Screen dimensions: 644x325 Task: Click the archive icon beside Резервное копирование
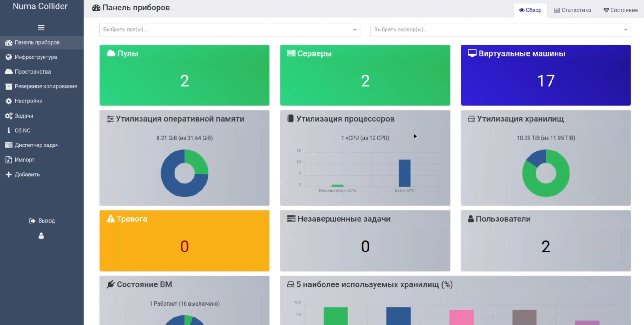tap(8, 86)
